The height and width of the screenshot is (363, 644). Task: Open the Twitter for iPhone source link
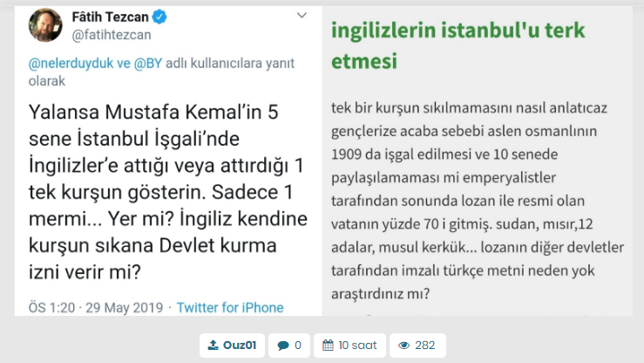[x=229, y=307]
